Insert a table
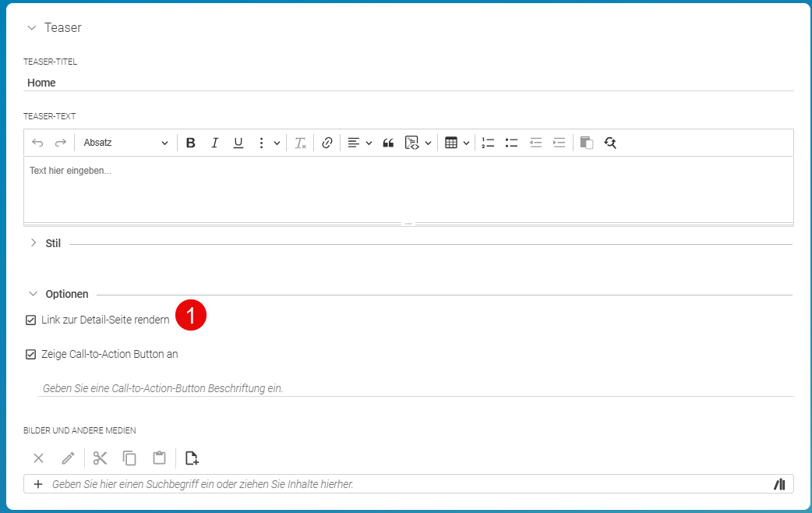This screenshot has width=812, height=513. coord(451,143)
